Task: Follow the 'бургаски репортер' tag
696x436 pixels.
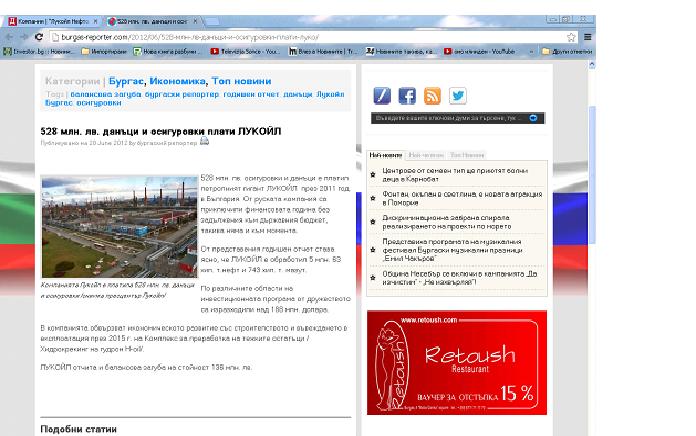Action: coord(182,94)
